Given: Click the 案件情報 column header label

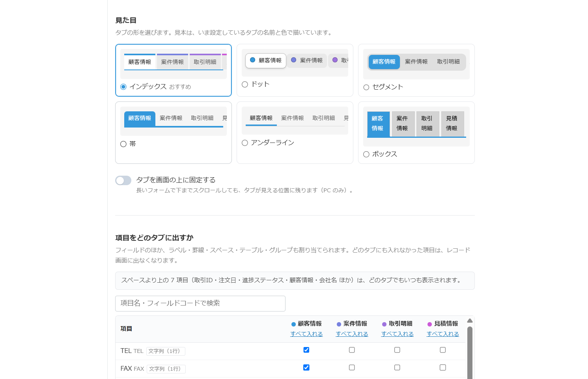Looking at the screenshot, I should point(355,324).
